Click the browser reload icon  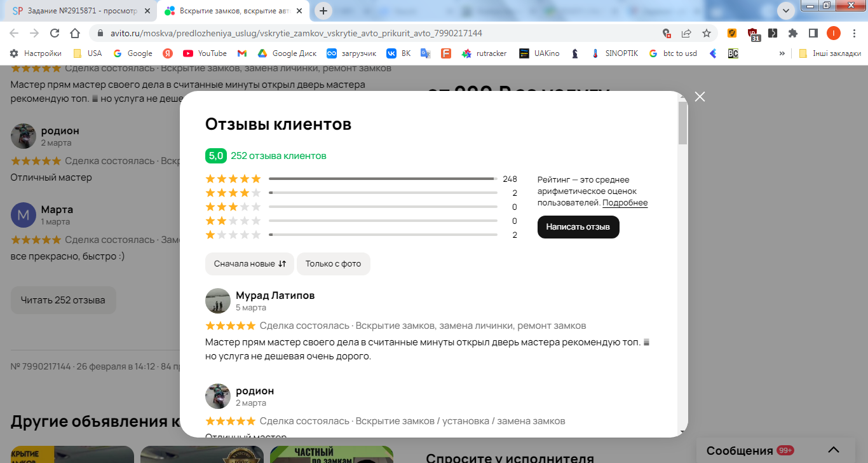pos(55,33)
